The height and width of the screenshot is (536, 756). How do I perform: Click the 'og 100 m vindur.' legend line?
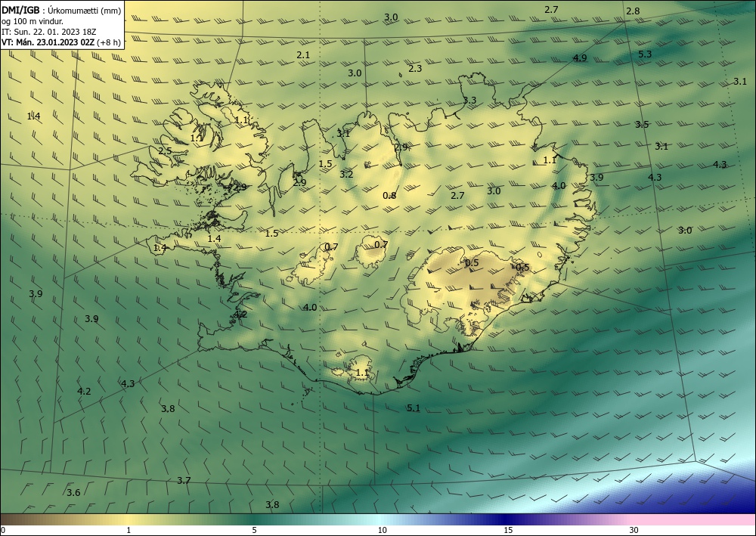click(33, 21)
